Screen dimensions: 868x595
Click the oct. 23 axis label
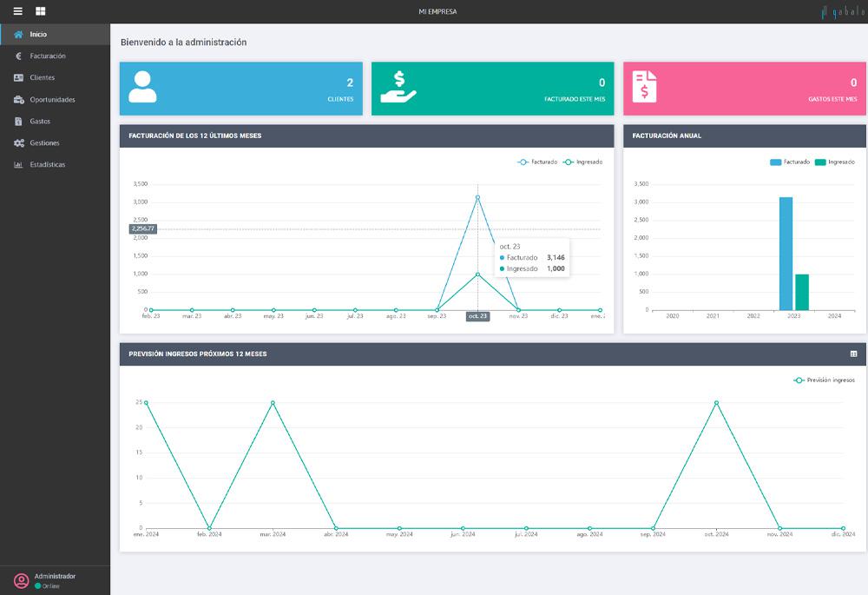point(477,316)
